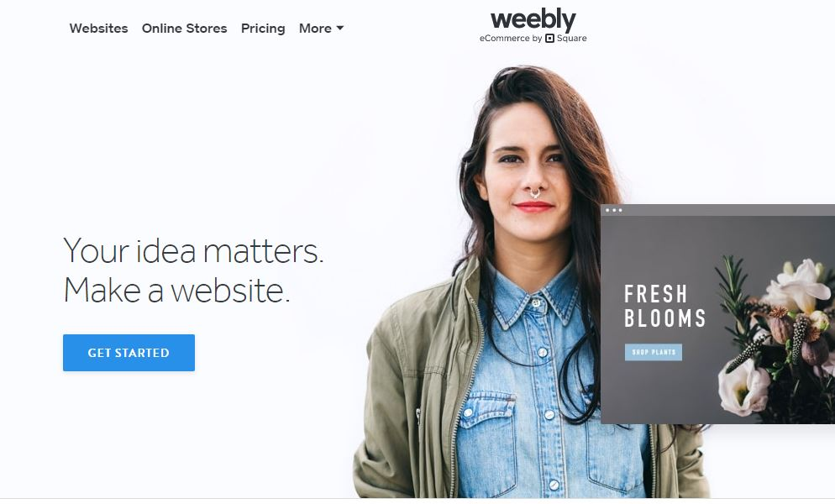Click the Fresh Blooms heading
Screen dimensions: 835x504
point(664,306)
